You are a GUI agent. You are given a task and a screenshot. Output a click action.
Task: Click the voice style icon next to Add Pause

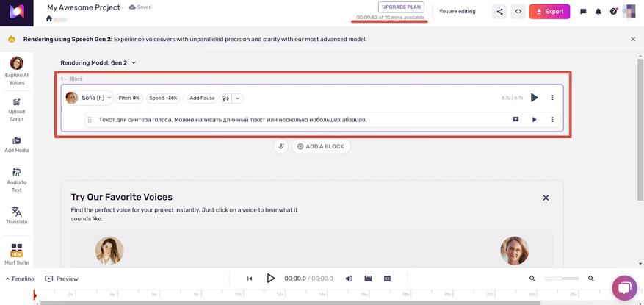tap(225, 98)
